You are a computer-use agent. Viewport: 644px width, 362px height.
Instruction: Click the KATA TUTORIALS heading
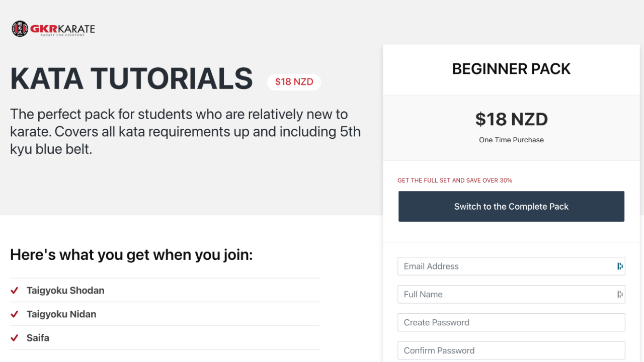[131, 79]
